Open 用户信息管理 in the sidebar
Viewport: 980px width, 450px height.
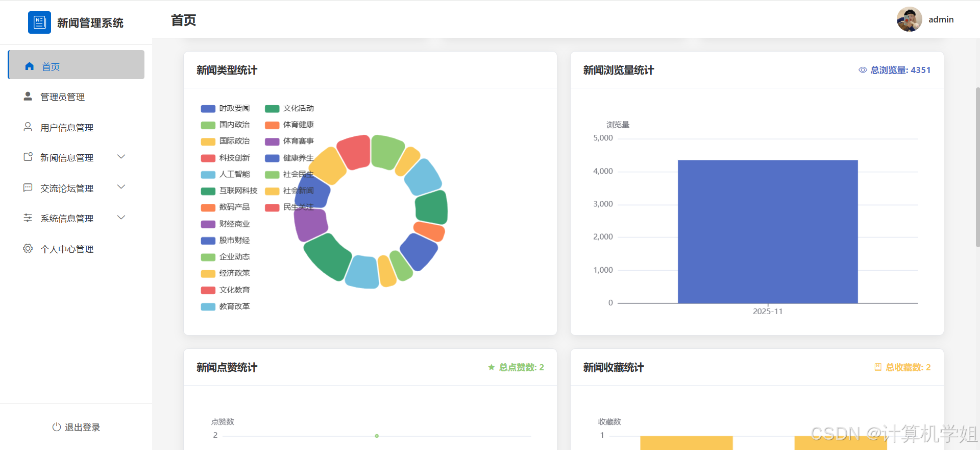(x=77, y=127)
